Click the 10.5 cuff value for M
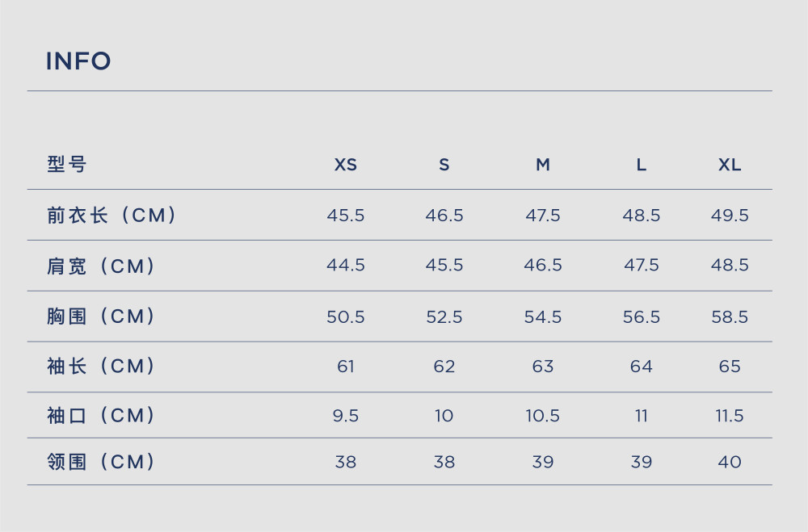The height and width of the screenshot is (532, 808). pos(543,416)
